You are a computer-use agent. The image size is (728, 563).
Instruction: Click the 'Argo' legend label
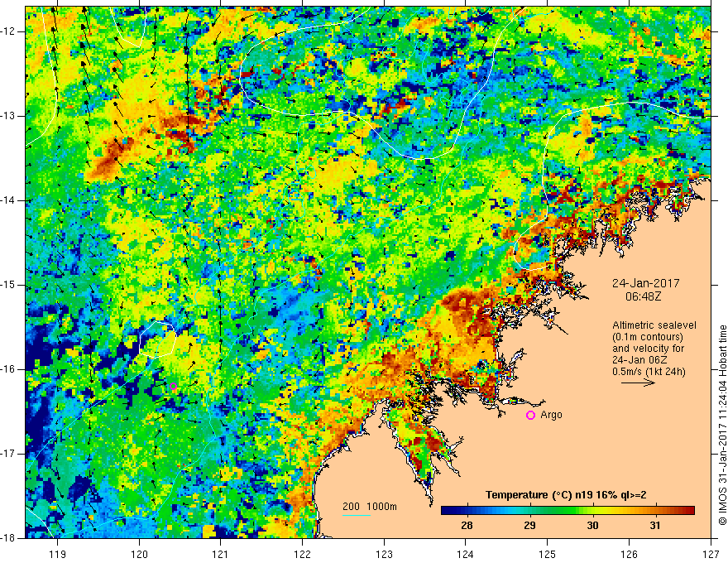click(x=551, y=415)
